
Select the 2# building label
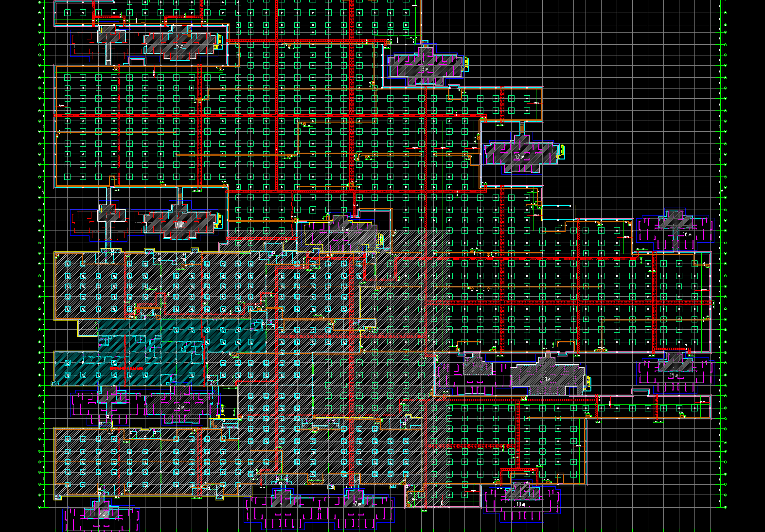tap(179, 407)
